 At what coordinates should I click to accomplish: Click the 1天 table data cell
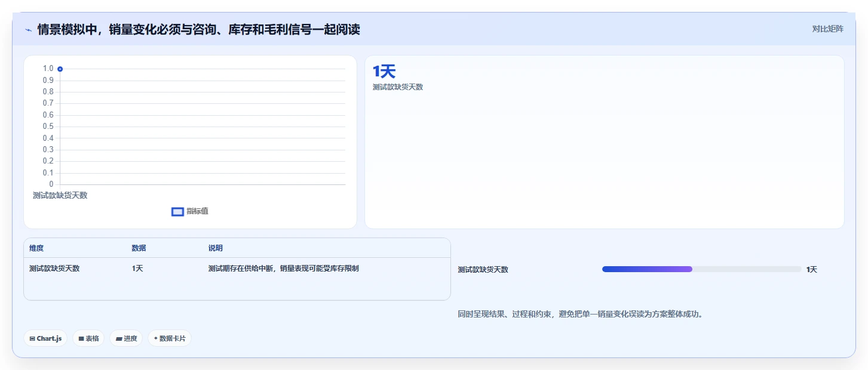(x=137, y=269)
